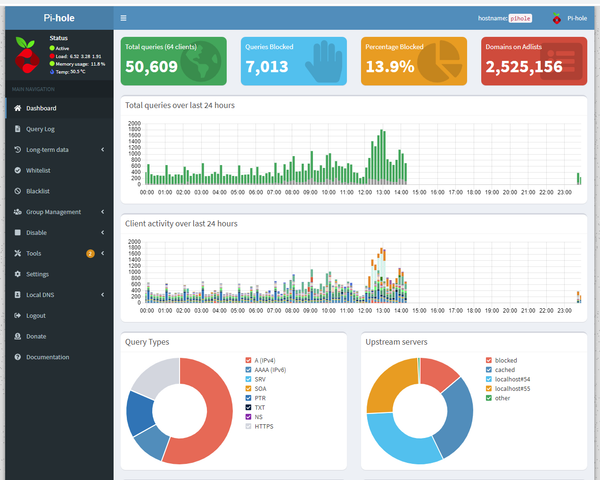Click the Pi-hole title link in header

(x=59, y=18)
